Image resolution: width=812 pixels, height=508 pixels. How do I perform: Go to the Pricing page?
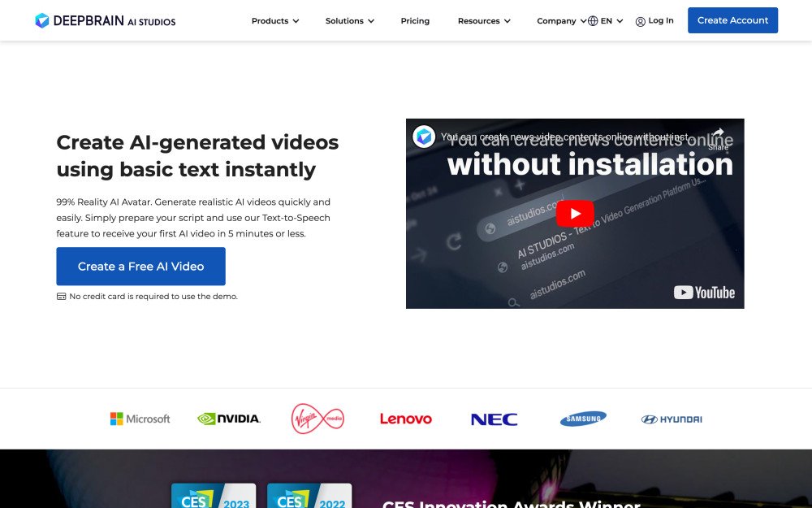pyautogui.click(x=415, y=21)
